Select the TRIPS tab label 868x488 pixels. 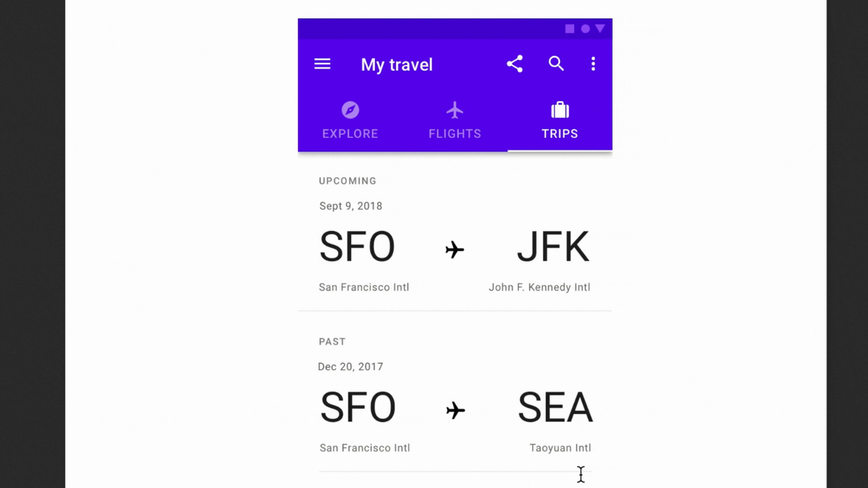tap(560, 134)
